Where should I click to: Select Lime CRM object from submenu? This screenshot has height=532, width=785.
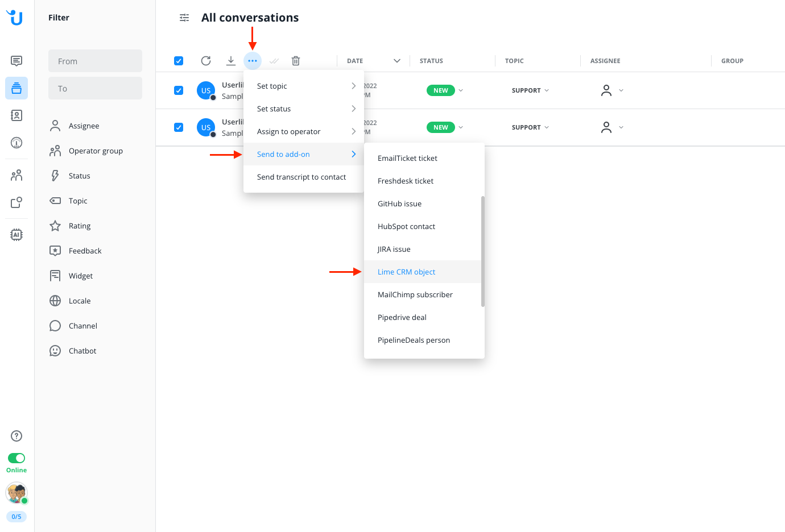(x=406, y=272)
